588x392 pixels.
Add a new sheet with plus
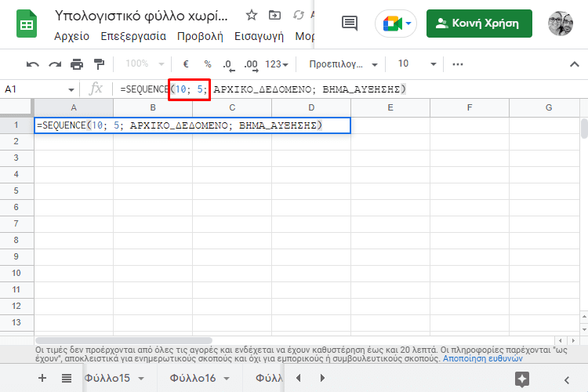(x=42, y=378)
